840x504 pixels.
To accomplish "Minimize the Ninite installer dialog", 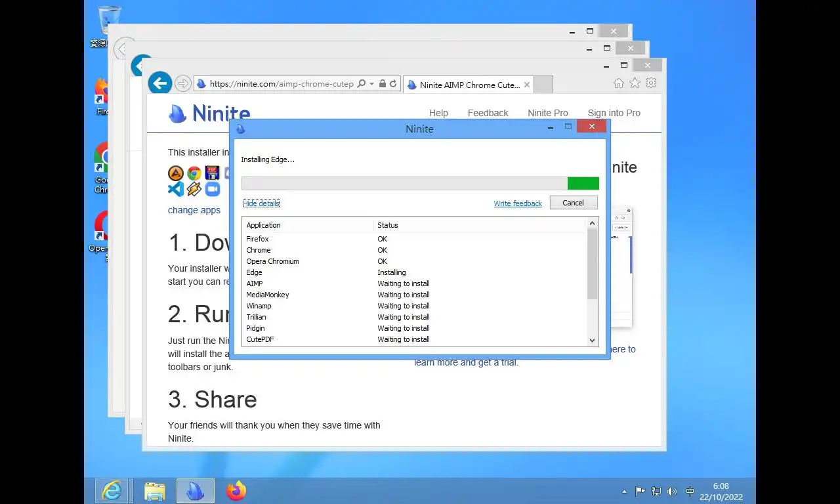I will (x=550, y=127).
